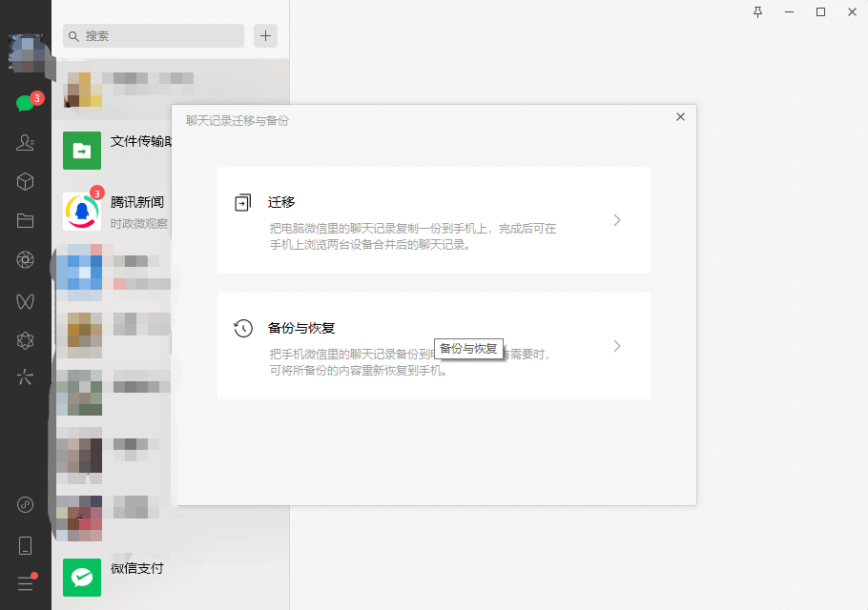The width and height of the screenshot is (868, 610).
Task: Click the 备份与恢复 clock icon
Action: click(242, 327)
